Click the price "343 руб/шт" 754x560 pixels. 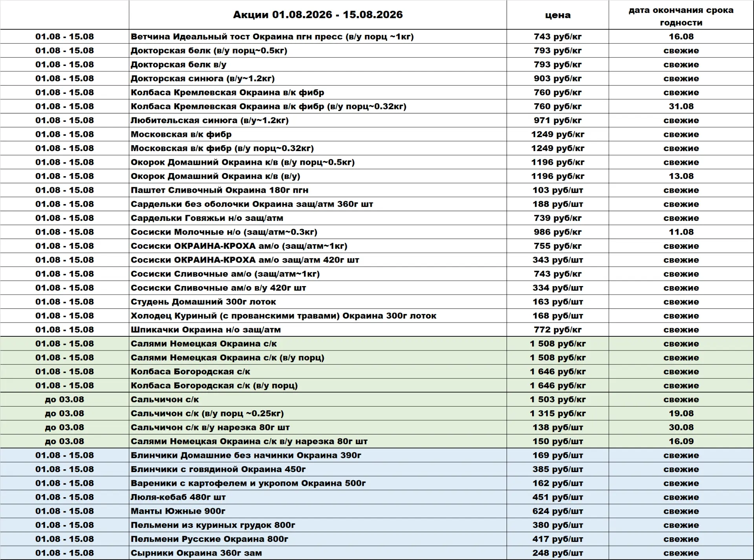pyautogui.click(x=558, y=260)
